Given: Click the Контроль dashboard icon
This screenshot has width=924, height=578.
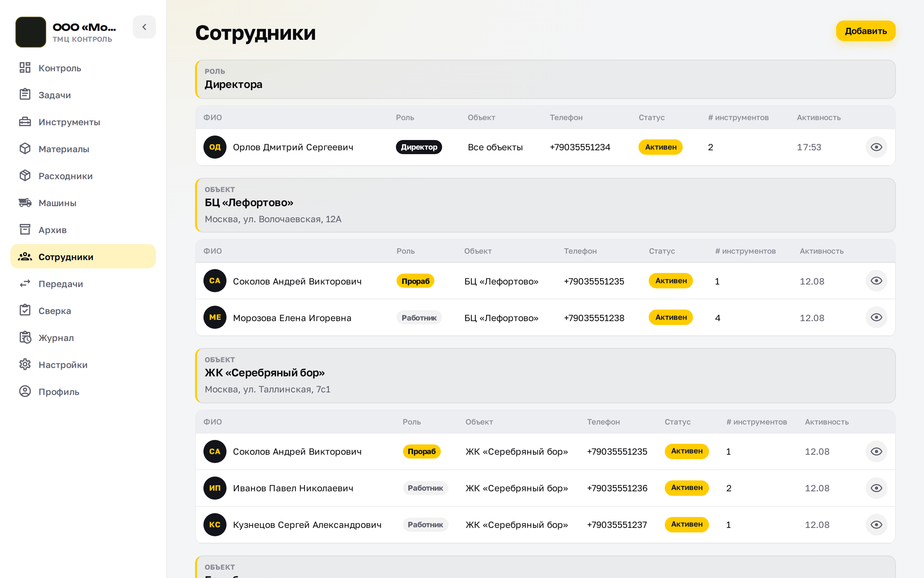Looking at the screenshot, I should [25, 68].
